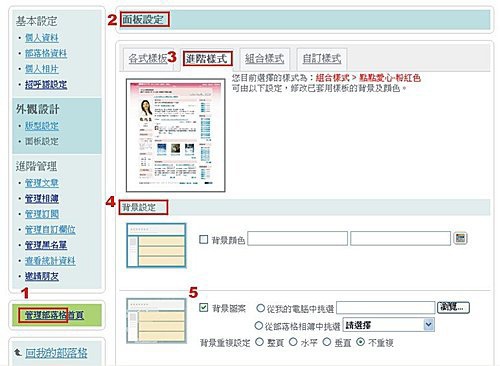Switch to the 自訂樣式 tab
Screen dimensions: 500x366
(x=322, y=59)
